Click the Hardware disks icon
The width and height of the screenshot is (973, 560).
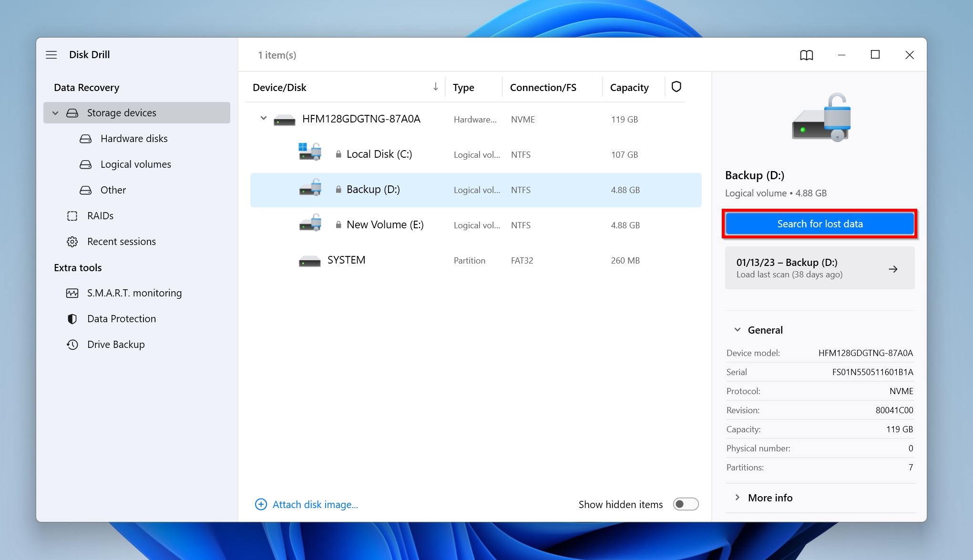coord(85,139)
